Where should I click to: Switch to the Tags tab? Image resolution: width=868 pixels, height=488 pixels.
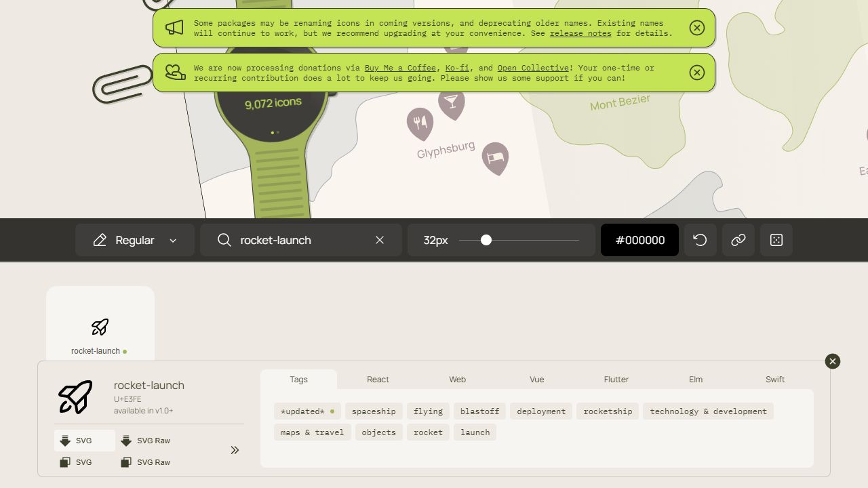click(x=299, y=380)
